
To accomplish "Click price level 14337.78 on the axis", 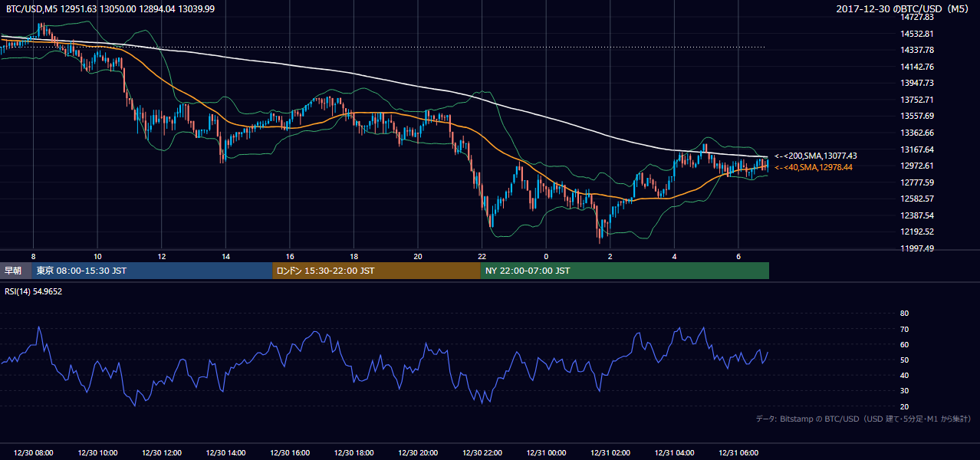I will point(916,50).
